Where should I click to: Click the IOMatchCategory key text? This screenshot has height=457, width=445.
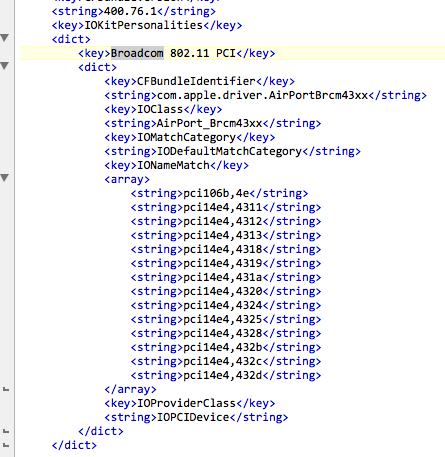point(186,137)
